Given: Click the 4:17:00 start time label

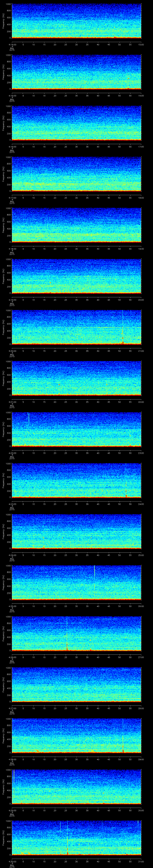Looking at the screenshot, I should 12,198.
